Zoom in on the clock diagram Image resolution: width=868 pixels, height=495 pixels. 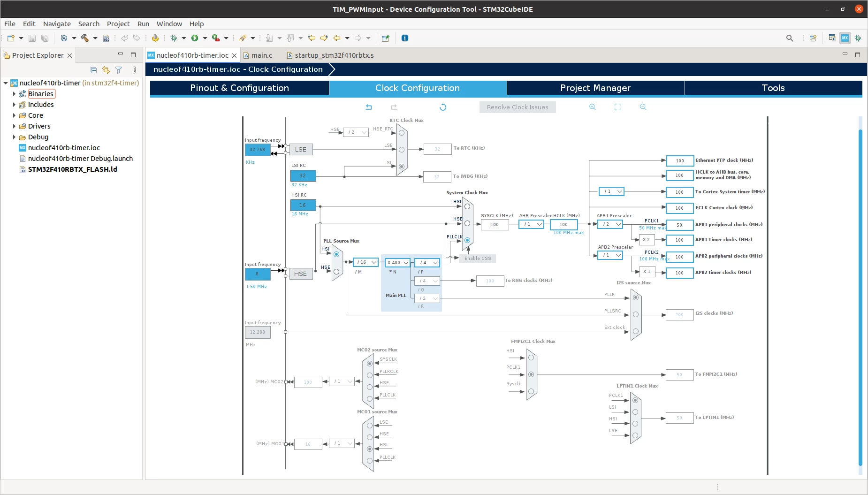(593, 107)
